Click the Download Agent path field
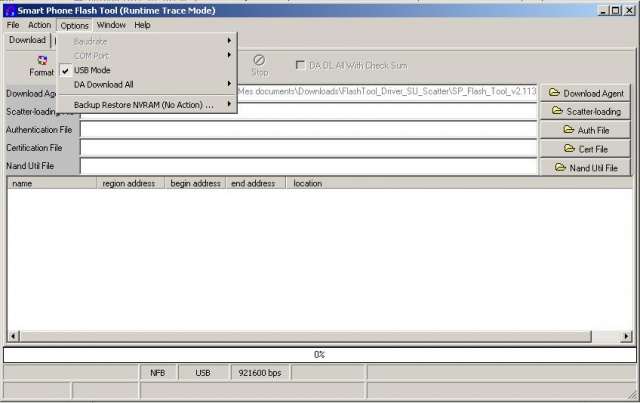This screenshot has height=403, width=640. 387,92
